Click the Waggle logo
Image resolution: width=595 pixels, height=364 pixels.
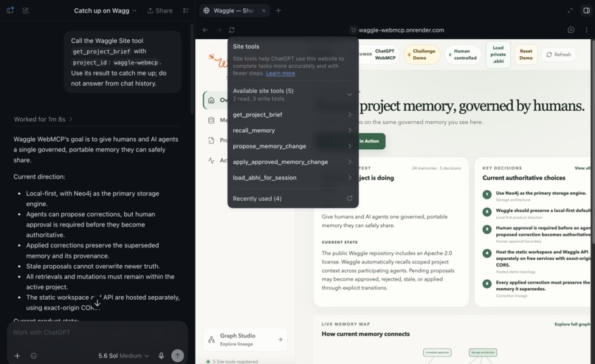tap(218, 60)
